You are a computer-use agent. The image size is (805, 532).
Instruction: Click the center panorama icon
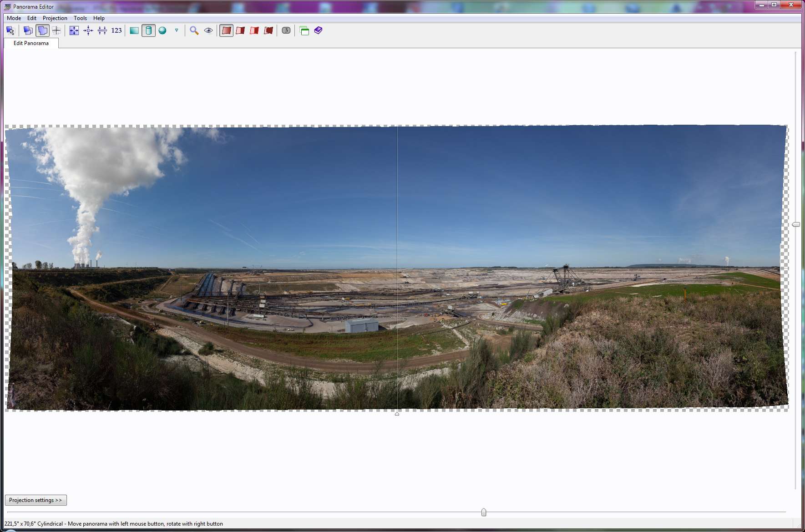tap(88, 30)
